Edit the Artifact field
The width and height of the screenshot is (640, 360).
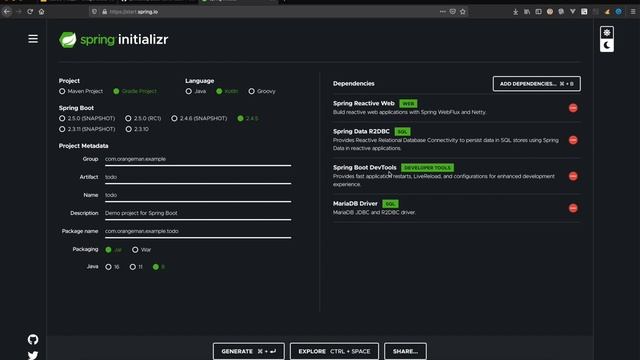(x=198, y=177)
